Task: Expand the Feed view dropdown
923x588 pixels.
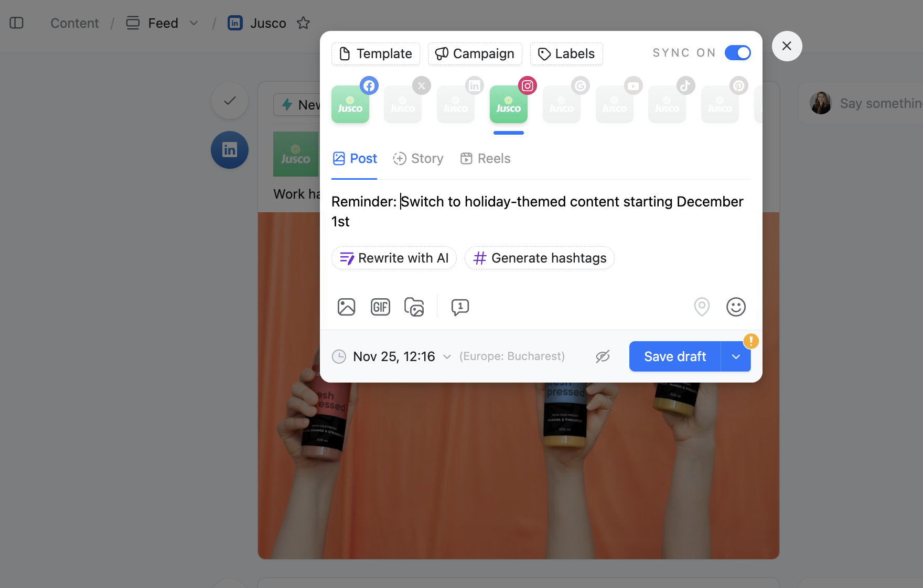Action: point(194,23)
